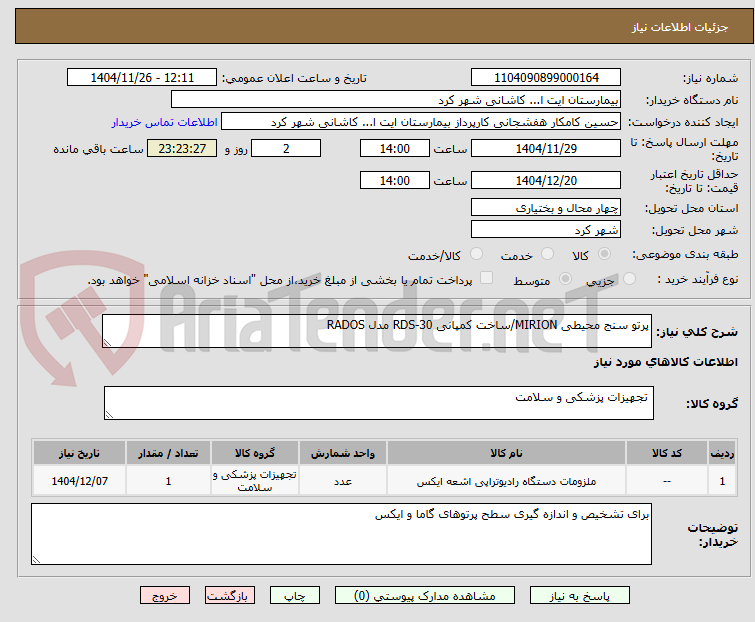Viewport: 755px width, 622px height.
Task: Open اطلاعات تماس خریدار link
Action: (x=165, y=122)
